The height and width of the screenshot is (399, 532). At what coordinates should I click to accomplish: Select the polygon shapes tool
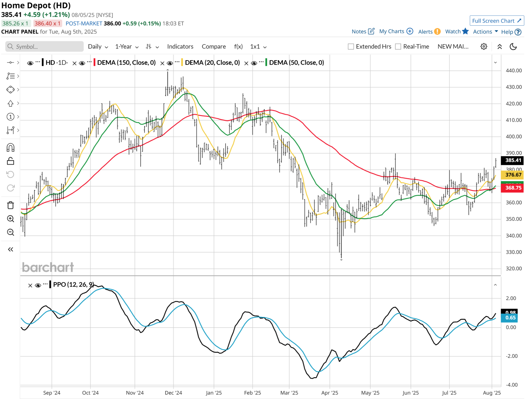click(10, 90)
